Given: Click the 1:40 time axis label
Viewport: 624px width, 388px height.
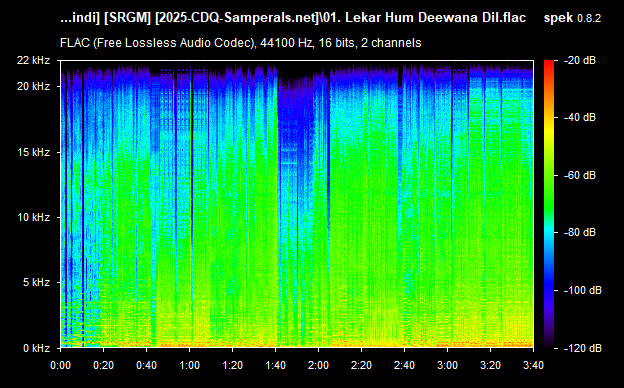Looking at the screenshot, I should 275,365.
